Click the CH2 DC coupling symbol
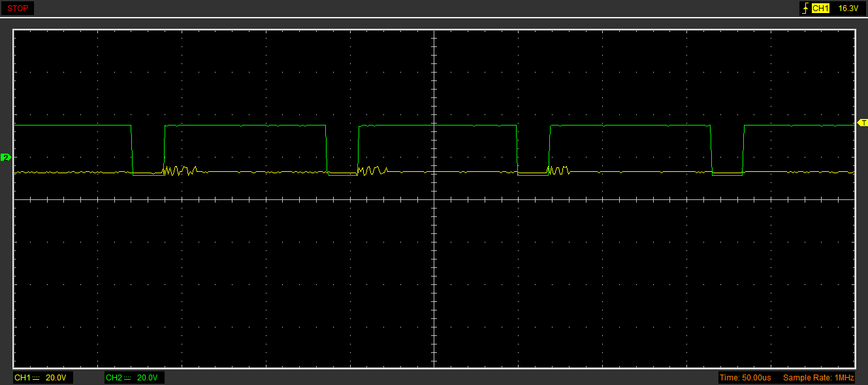The height and width of the screenshot is (385, 868). pyautogui.click(x=127, y=378)
